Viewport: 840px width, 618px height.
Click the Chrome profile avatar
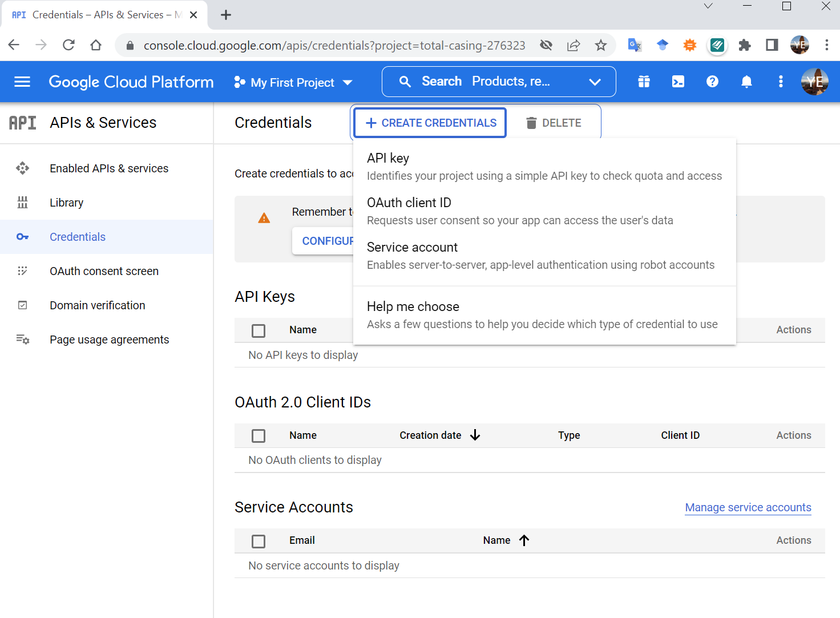(799, 45)
